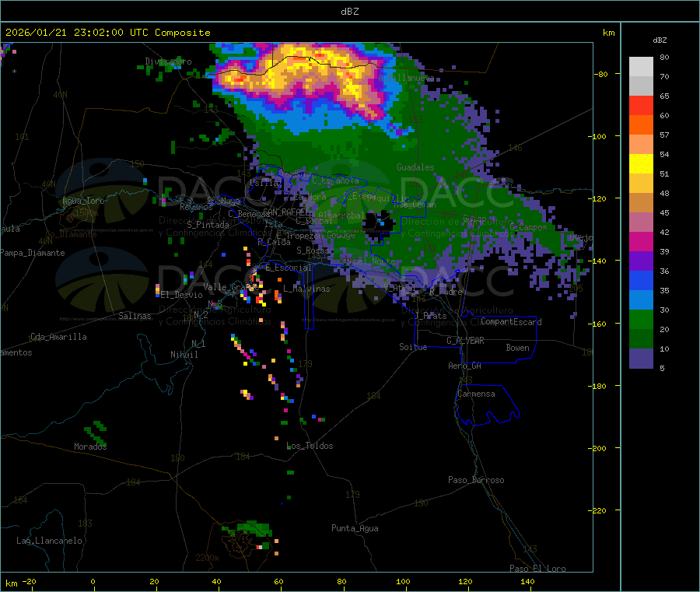Click the Punta_Agua label
This screenshot has height=592, width=700.
tap(355, 528)
